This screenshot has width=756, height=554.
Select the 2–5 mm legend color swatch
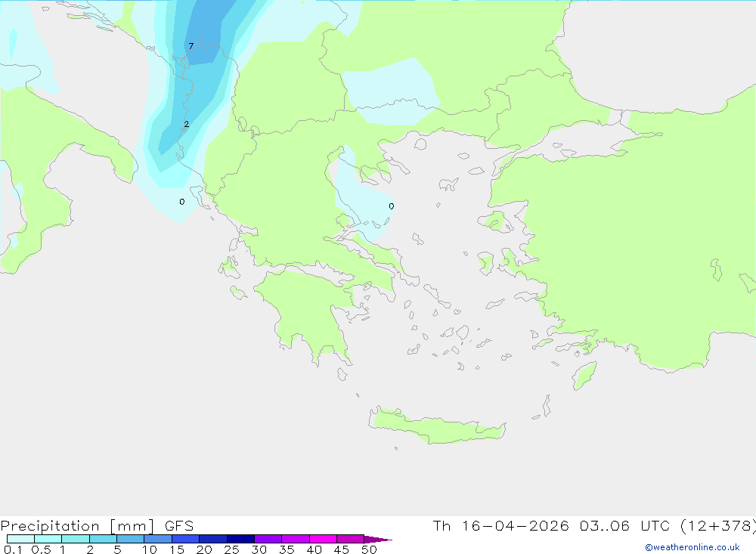point(103,539)
